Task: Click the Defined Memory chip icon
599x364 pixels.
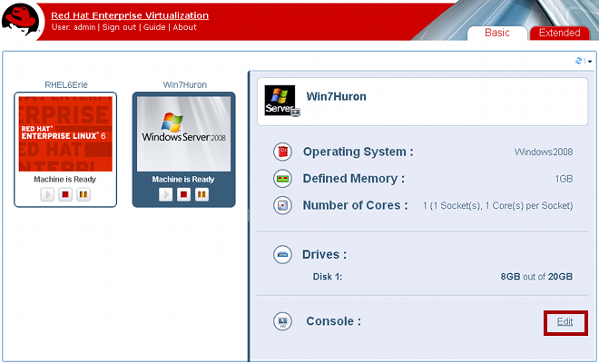Action: click(282, 179)
